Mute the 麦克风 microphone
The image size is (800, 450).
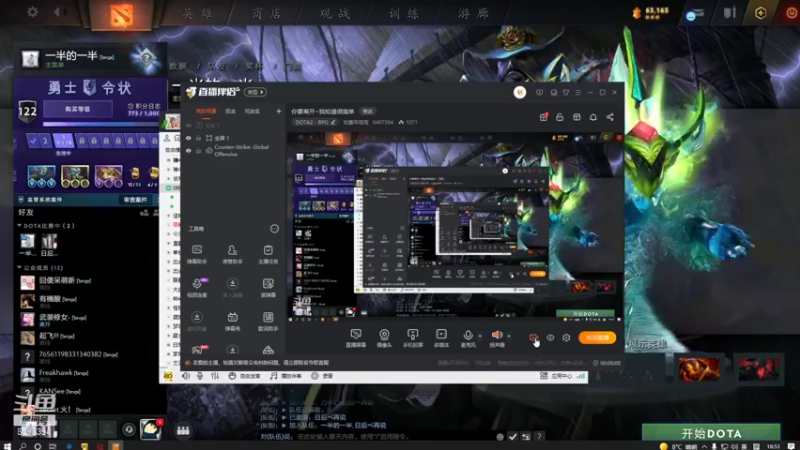tap(468, 338)
